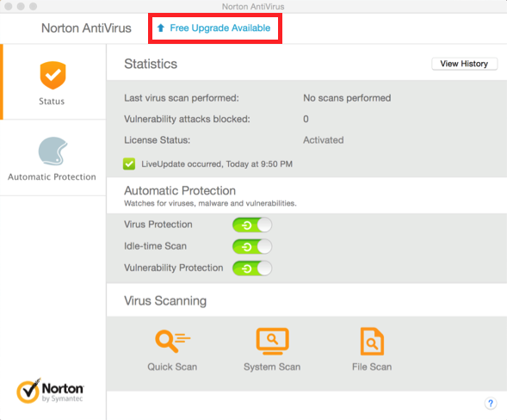Launch the System Scan icon
Screen dimensions: 507x420
272,341
